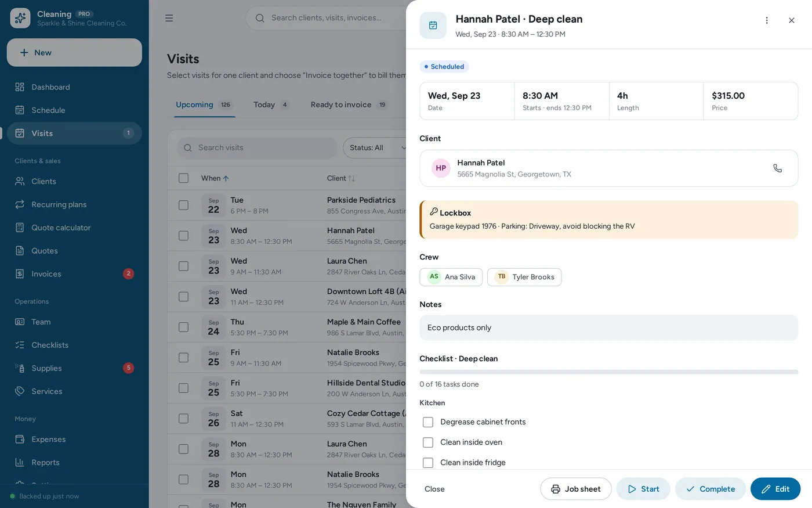Print the Job sheet

coord(576,489)
